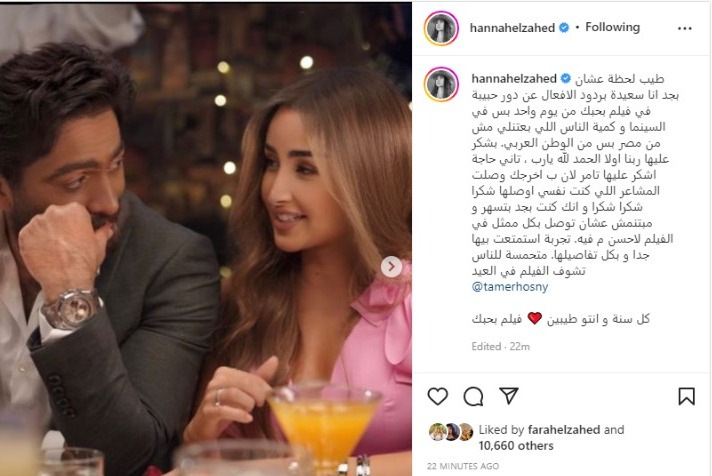View the 10,660 others likes list
The width and height of the screenshot is (712, 476).
(516, 446)
